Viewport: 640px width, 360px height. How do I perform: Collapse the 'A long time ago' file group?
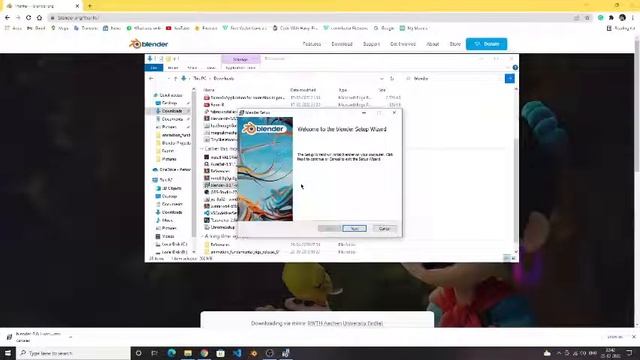point(202,236)
